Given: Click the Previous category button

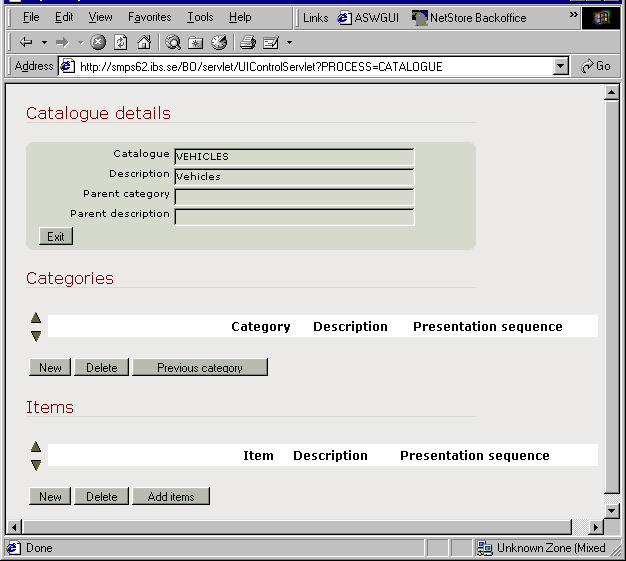Looking at the screenshot, I should tap(200, 368).
